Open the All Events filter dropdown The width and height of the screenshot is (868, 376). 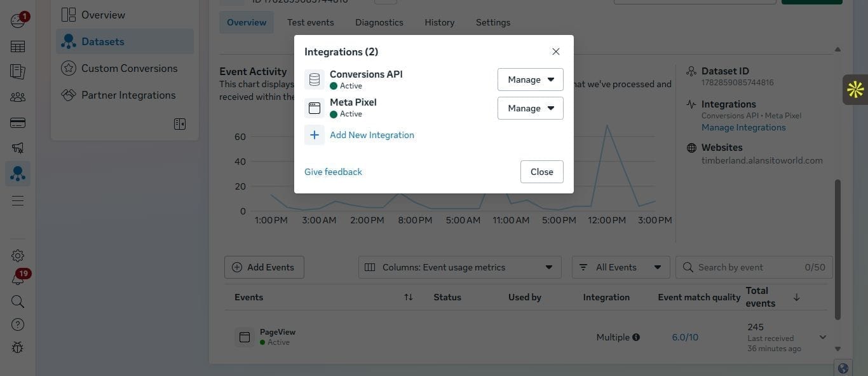point(621,267)
